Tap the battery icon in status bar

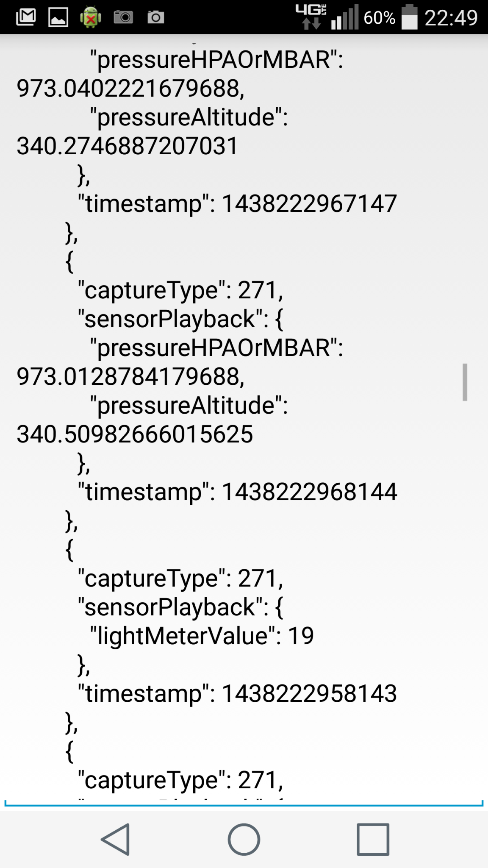pyautogui.click(x=409, y=17)
